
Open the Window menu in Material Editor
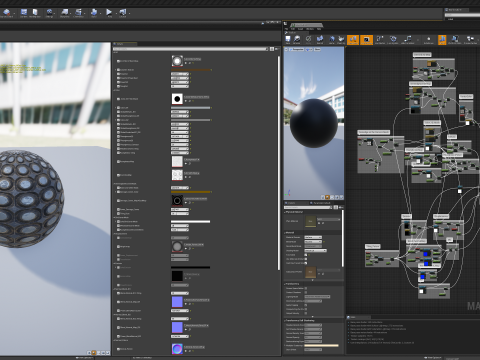click(x=310, y=29)
